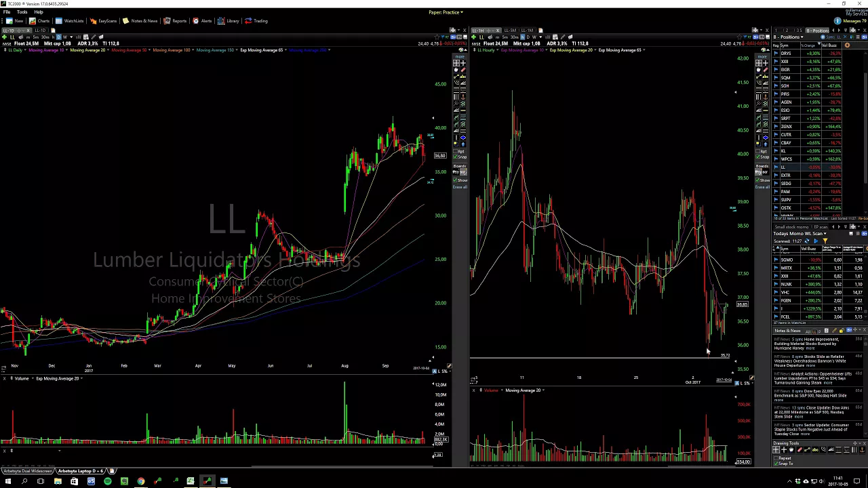Select ZGNX row in Positions watchlist
868x488 pixels.
808,126
